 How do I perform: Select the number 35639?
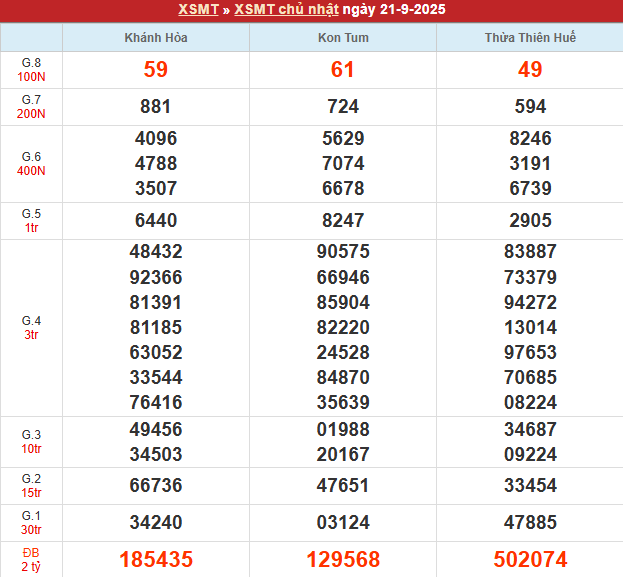tap(343, 403)
